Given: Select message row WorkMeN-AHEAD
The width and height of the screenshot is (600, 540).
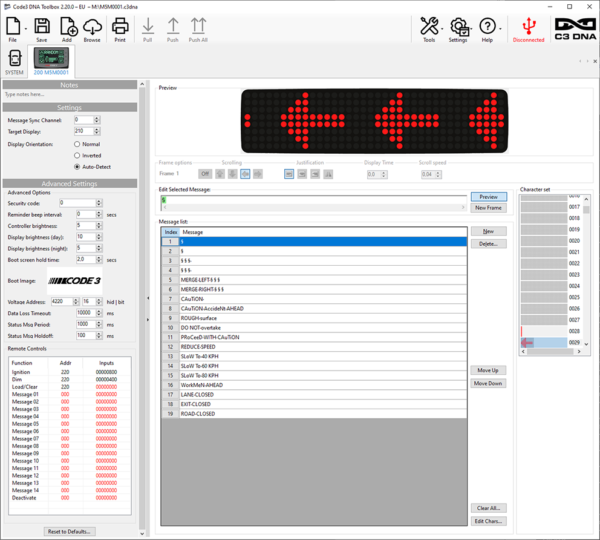Looking at the screenshot, I should 314,385.
